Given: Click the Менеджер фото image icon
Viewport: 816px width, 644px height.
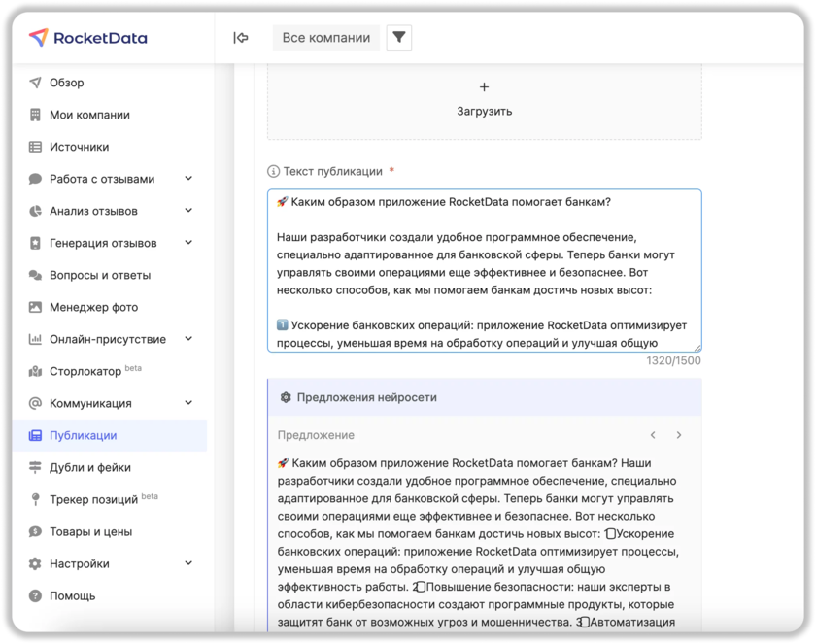Looking at the screenshot, I should pos(35,308).
